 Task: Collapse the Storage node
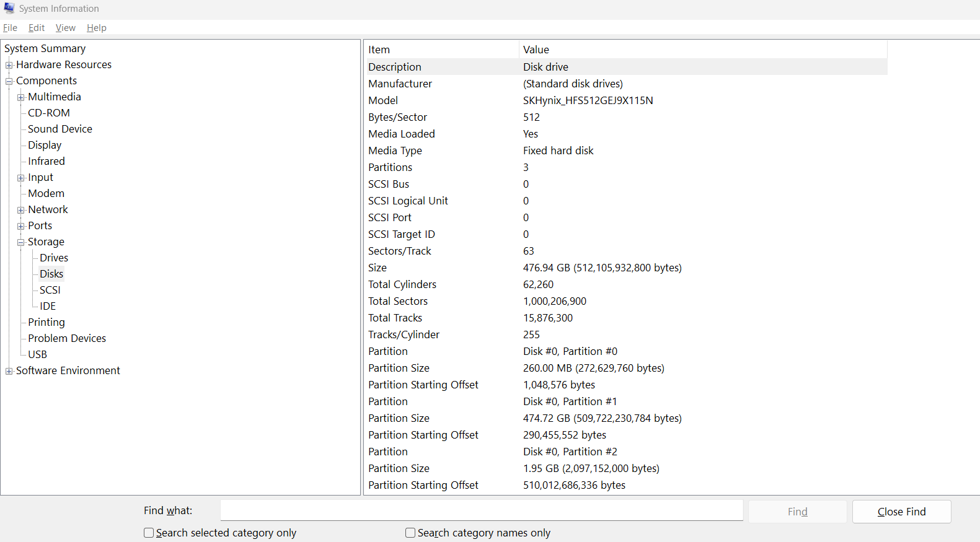21,242
